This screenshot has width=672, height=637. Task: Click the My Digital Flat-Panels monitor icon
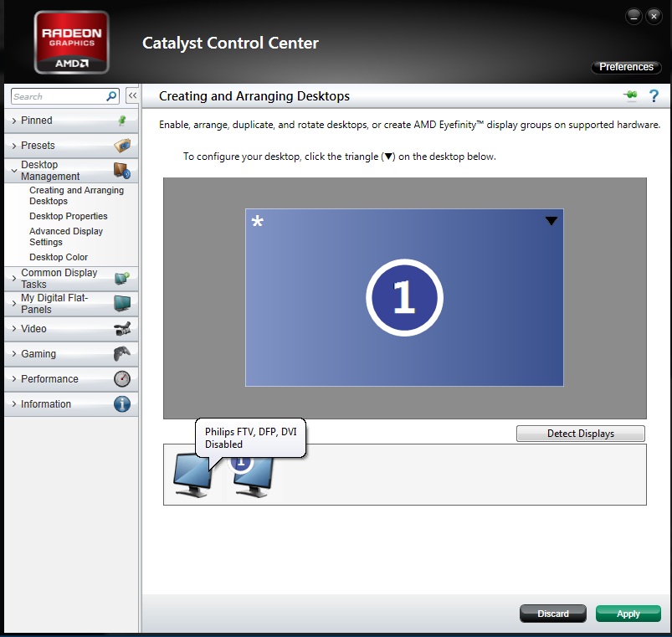[x=122, y=304]
